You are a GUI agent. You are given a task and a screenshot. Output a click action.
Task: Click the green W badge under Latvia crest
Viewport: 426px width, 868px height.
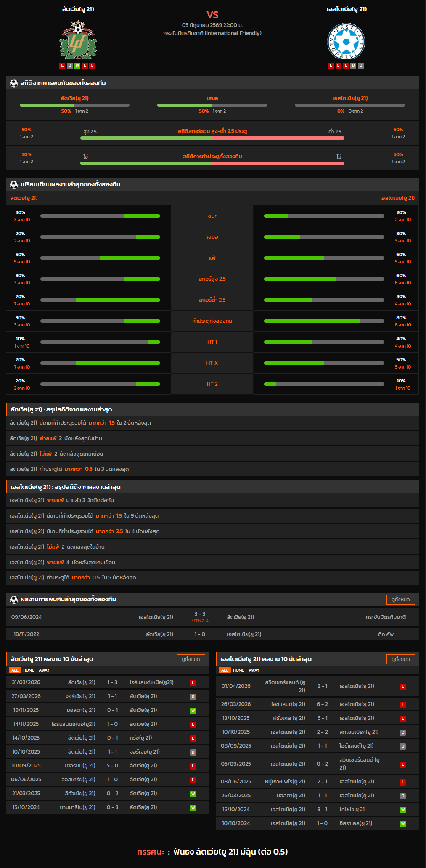pos(77,66)
